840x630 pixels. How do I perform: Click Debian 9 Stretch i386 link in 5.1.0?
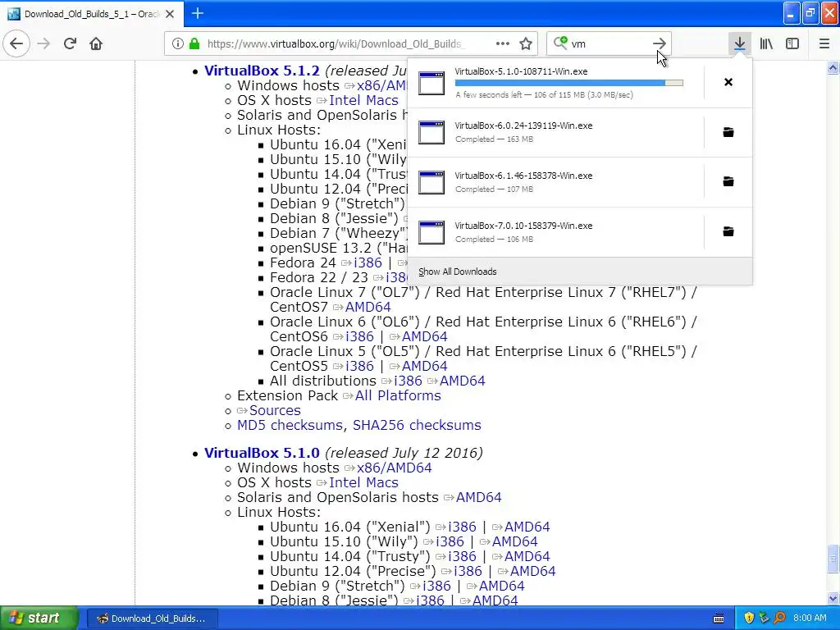436,586
